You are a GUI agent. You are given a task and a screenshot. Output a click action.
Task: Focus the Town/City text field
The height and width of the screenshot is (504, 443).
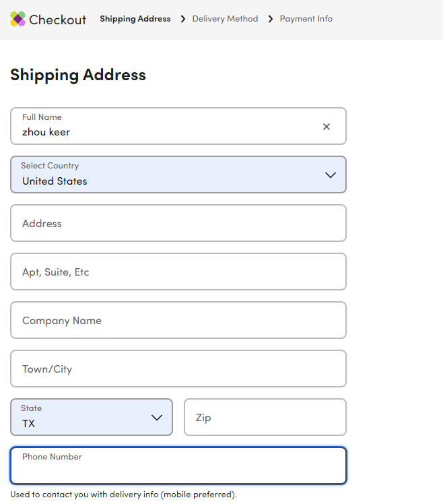[x=178, y=369]
